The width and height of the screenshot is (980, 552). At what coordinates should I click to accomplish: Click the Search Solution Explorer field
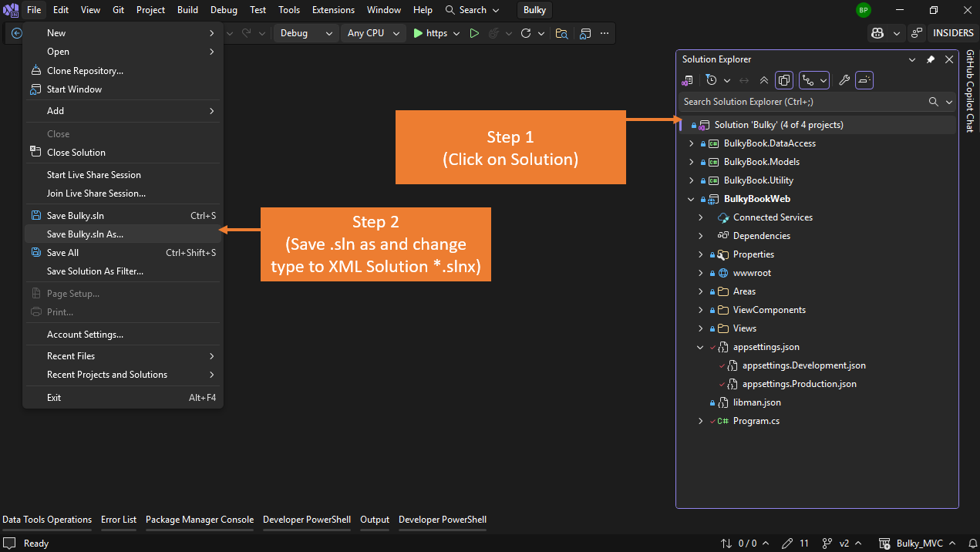pos(802,102)
